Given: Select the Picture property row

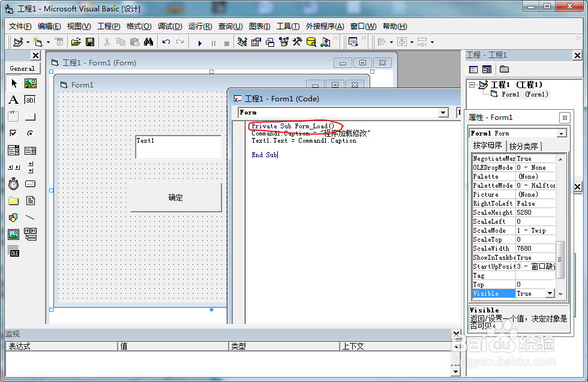Looking at the screenshot, I should tap(514, 194).
